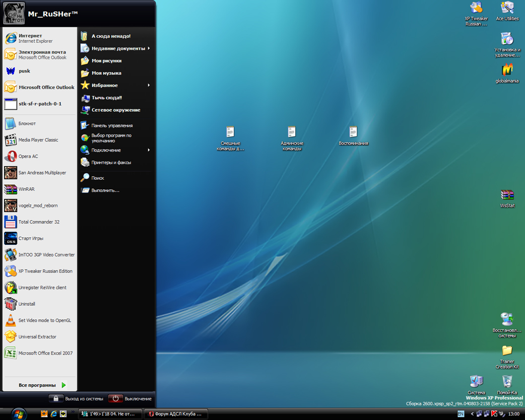Open Сетевое окружение
The image size is (525, 420).
click(116, 110)
